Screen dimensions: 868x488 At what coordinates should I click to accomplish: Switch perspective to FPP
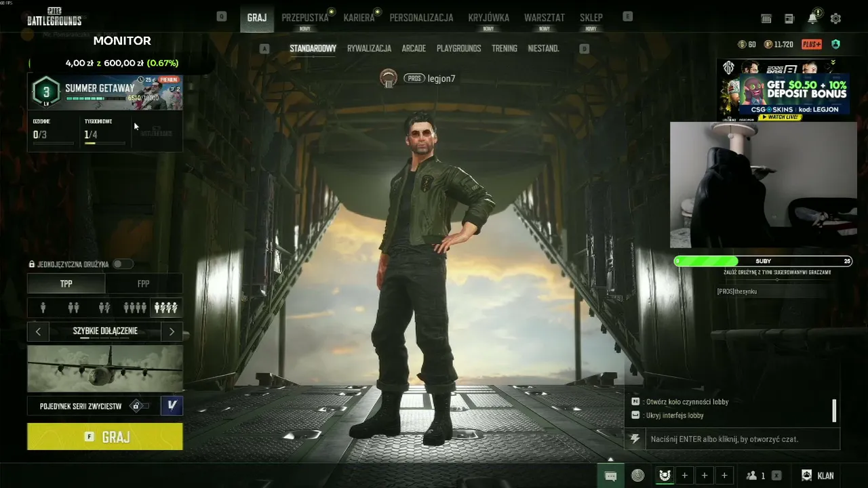(144, 284)
